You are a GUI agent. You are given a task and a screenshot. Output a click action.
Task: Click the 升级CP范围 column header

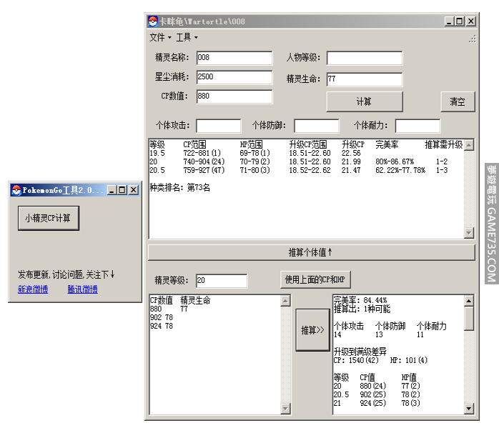308,144
